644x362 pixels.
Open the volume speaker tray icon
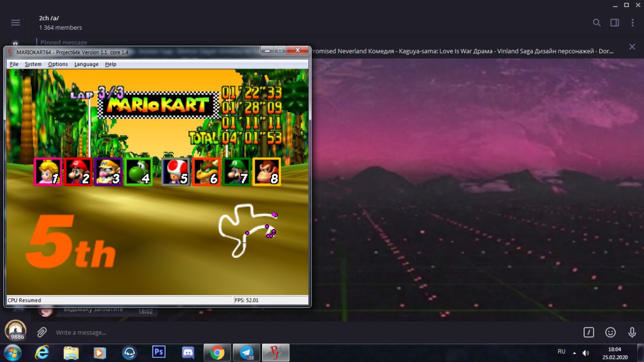click(x=586, y=352)
